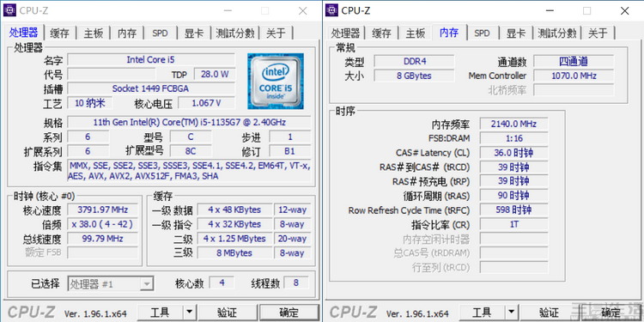Screen dimensions: 644x322
Task: Open the 显卡 tab in the right window
Action: coord(516,33)
